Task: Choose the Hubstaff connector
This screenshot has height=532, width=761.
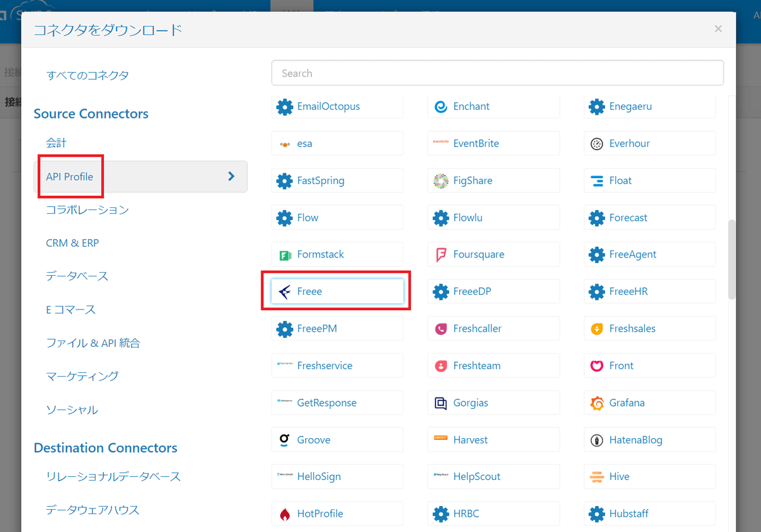Action: tap(649, 514)
